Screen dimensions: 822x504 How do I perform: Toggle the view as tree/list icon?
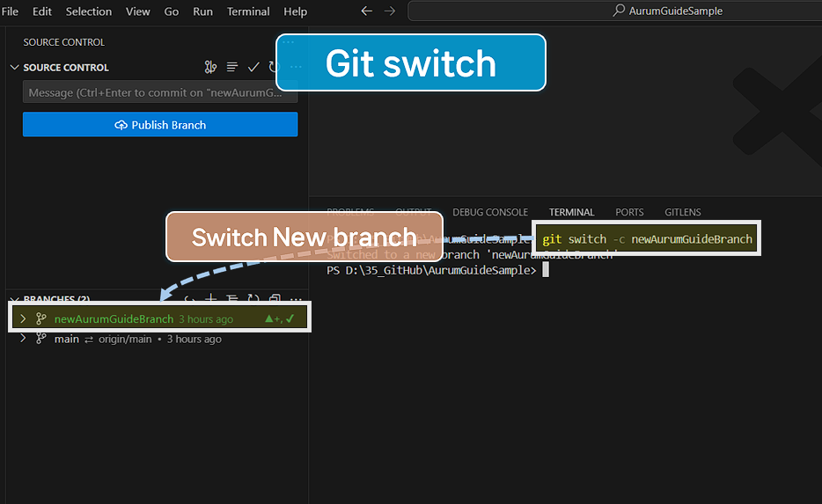pos(231,67)
